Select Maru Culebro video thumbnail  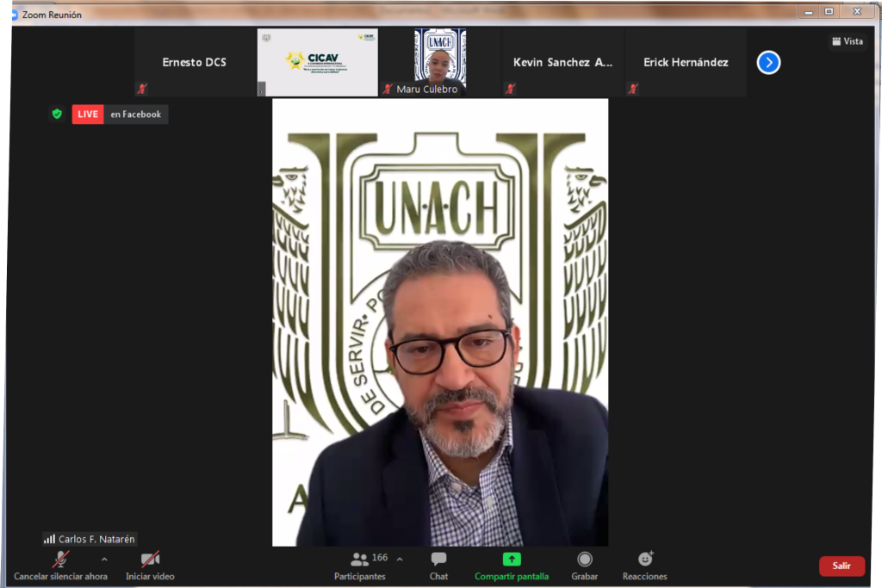(440, 62)
